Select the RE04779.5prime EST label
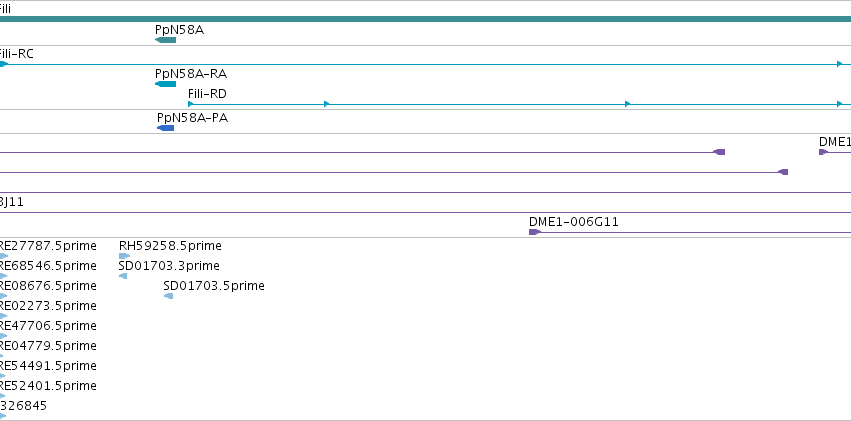This screenshot has width=851, height=421. [48, 346]
